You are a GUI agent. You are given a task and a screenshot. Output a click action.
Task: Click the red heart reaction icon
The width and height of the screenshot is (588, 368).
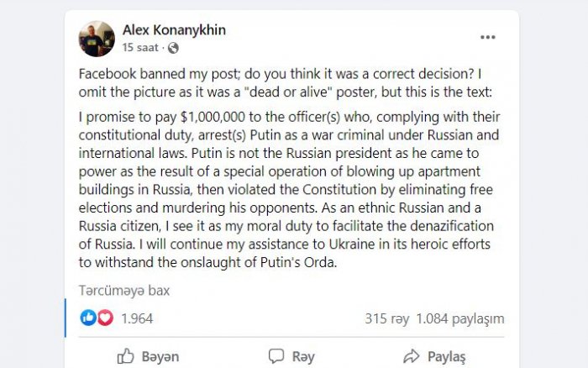tap(105, 318)
